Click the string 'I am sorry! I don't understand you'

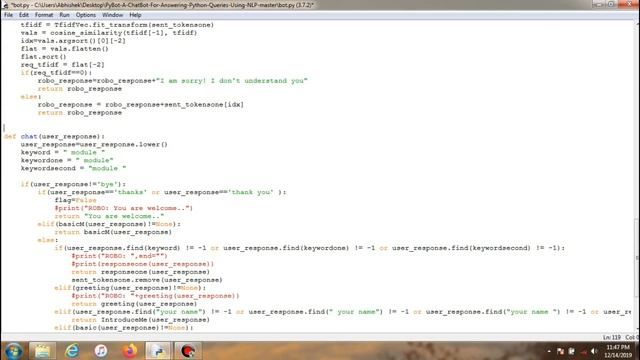[231, 80]
